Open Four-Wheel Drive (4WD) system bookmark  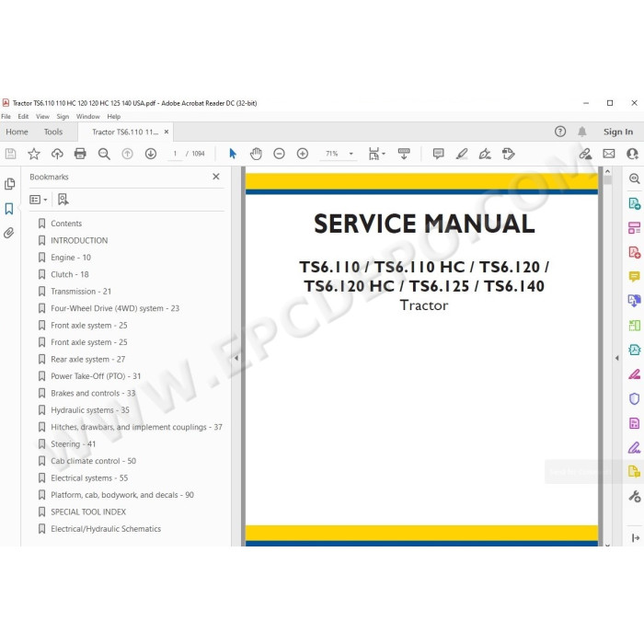click(115, 308)
